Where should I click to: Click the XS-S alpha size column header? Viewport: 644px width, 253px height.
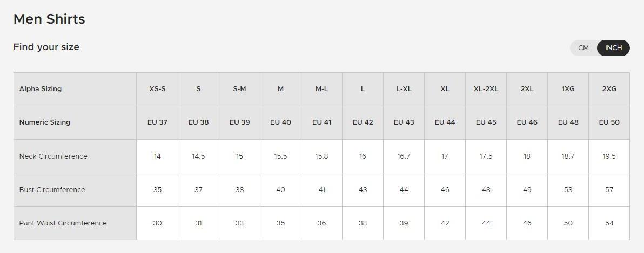click(x=157, y=89)
